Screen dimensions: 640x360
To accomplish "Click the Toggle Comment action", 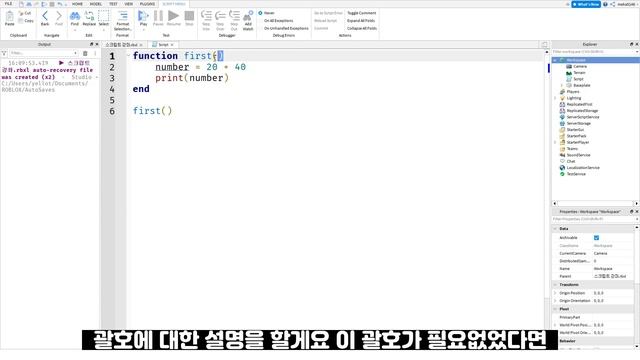I will click(x=362, y=13).
